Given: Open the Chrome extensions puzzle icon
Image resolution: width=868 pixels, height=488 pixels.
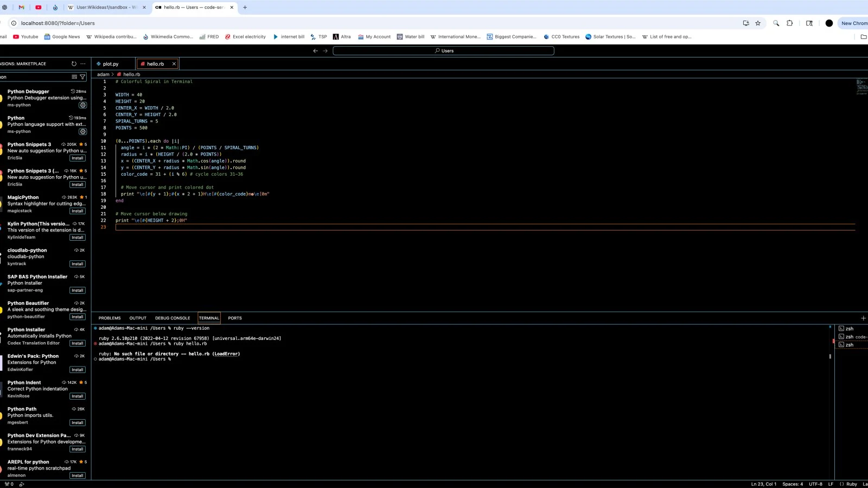Looking at the screenshot, I should tap(789, 23).
